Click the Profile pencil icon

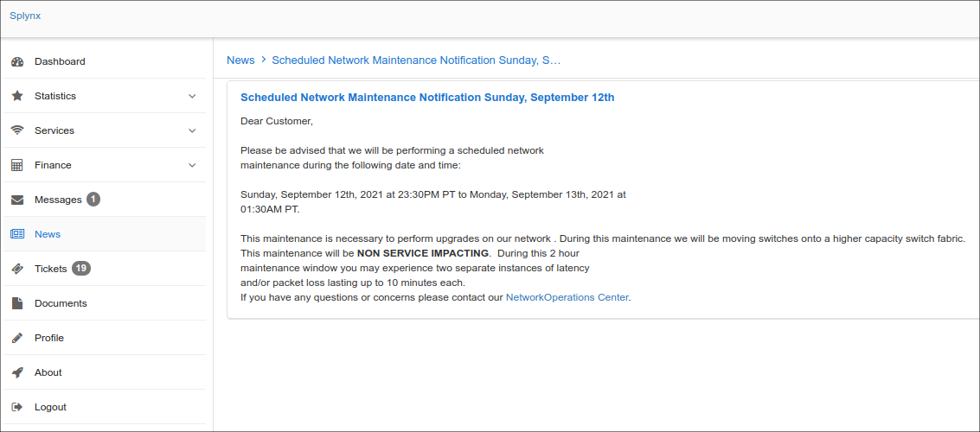click(x=17, y=338)
